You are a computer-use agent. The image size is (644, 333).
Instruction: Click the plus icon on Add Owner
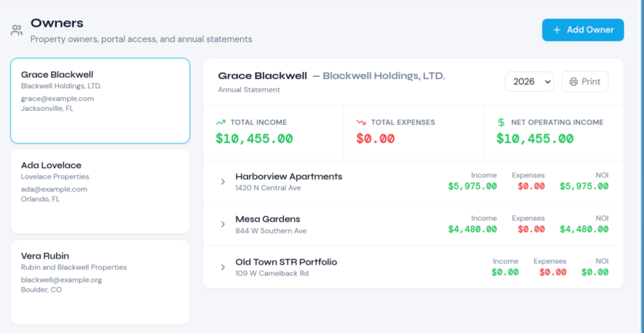click(557, 30)
